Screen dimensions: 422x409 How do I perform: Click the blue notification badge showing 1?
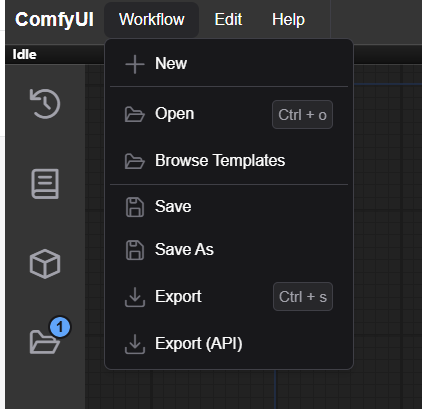coord(60,327)
